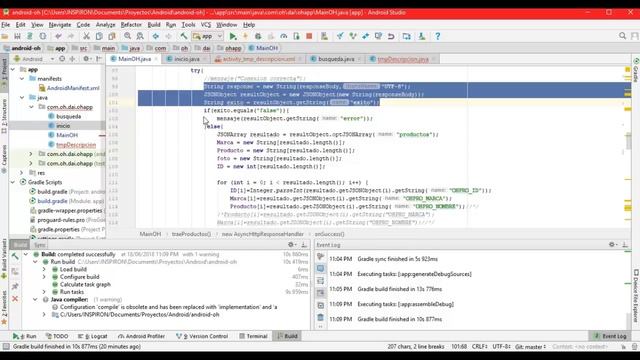Click Git: master branch in status bar
Viewport: 640px width, 360px height.
[530, 347]
